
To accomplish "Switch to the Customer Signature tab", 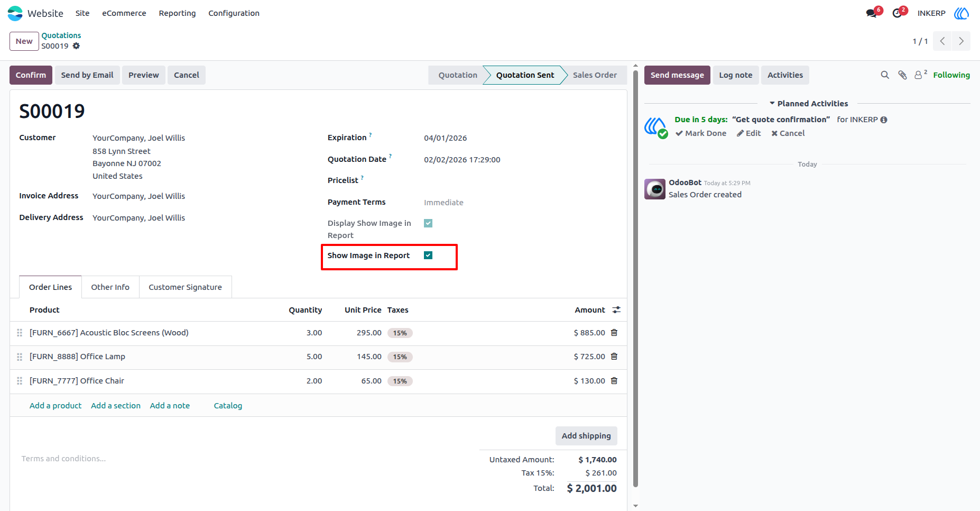I will tap(185, 287).
